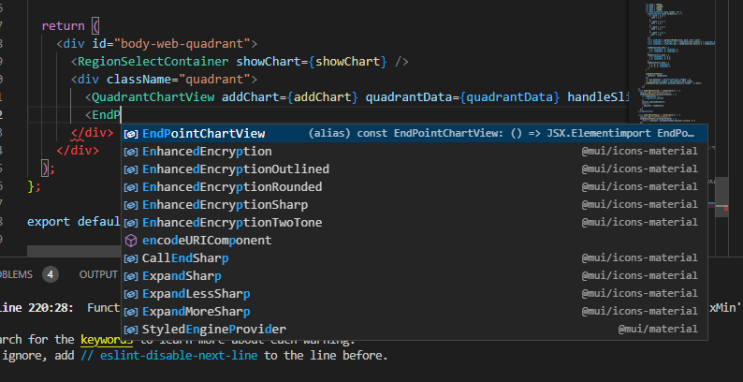Pick the ExpandMoreSharp suggestion
Image resolution: width=743 pixels, height=382 pixels.
pyautogui.click(x=415, y=311)
